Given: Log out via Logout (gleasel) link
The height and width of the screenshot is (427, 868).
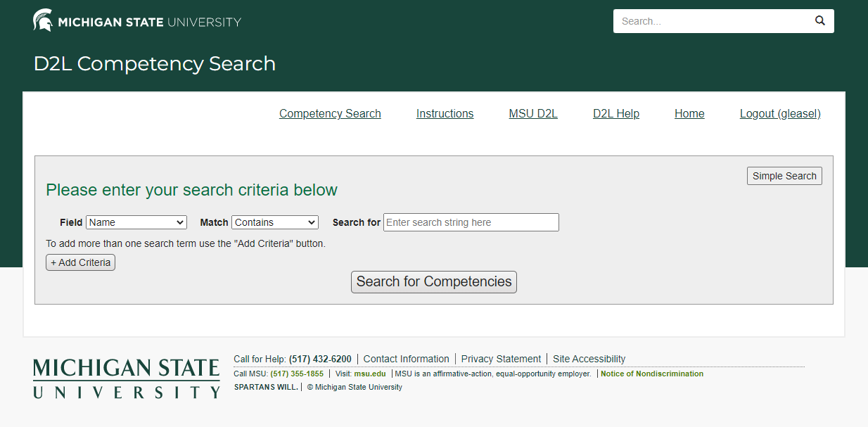Looking at the screenshot, I should coord(780,114).
